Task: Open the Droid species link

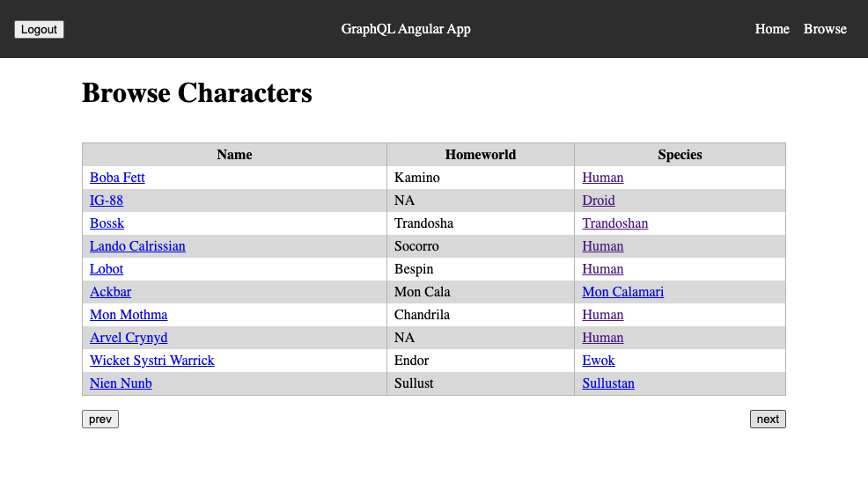Action: (x=599, y=201)
